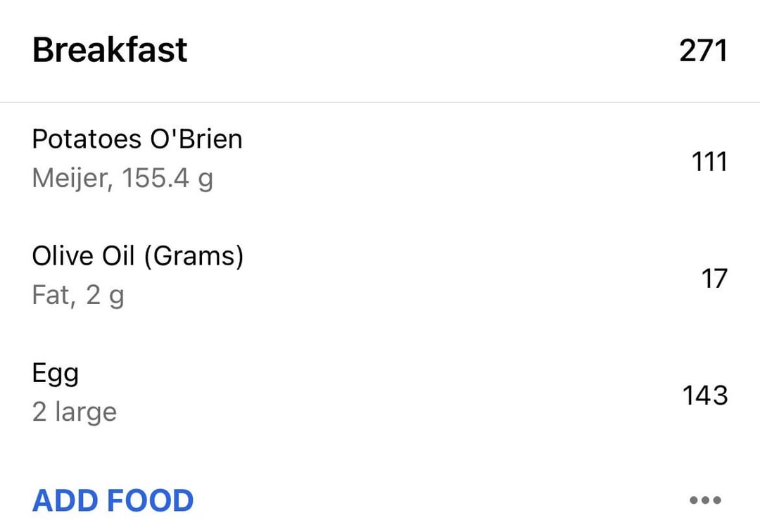The height and width of the screenshot is (532, 760).
Task: Tap the ADD FOOD link
Action: pyautogui.click(x=113, y=500)
